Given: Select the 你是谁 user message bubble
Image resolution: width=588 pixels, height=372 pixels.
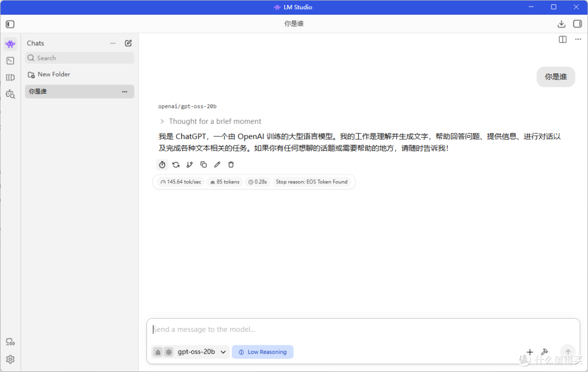Looking at the screenshot, I should (556, 77).
